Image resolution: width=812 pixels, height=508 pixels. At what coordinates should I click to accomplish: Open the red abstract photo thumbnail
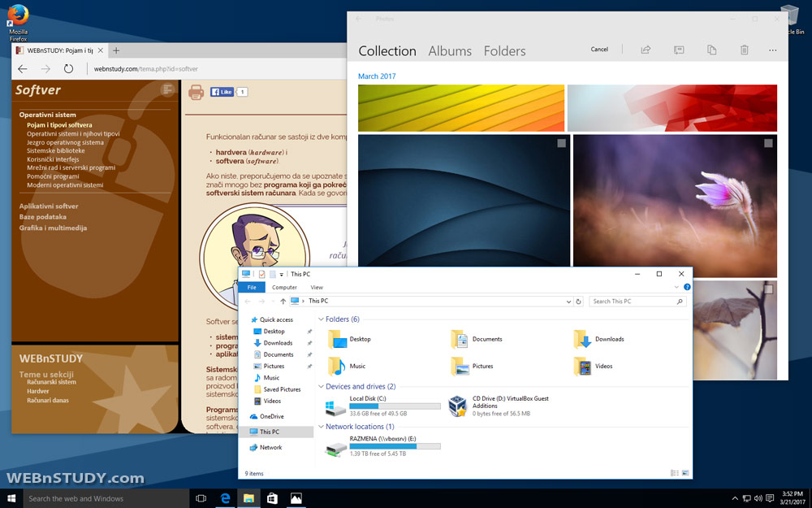point(672,108)
